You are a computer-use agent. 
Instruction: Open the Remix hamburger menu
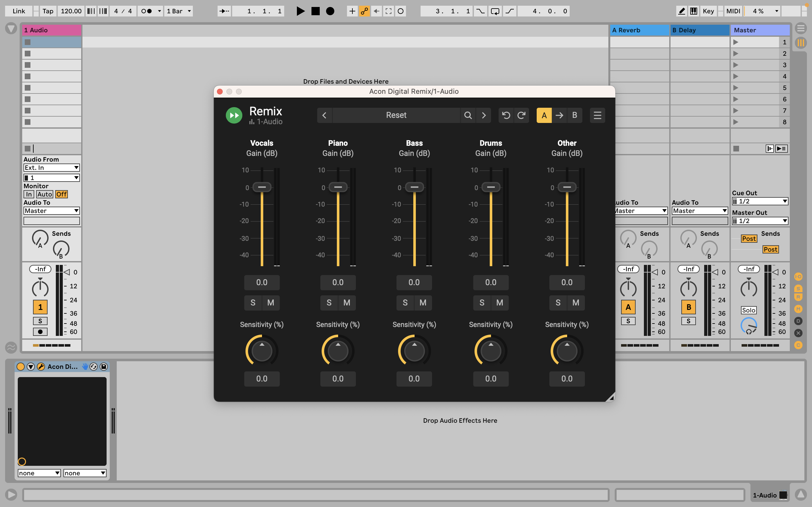click(x=597, y=115)
